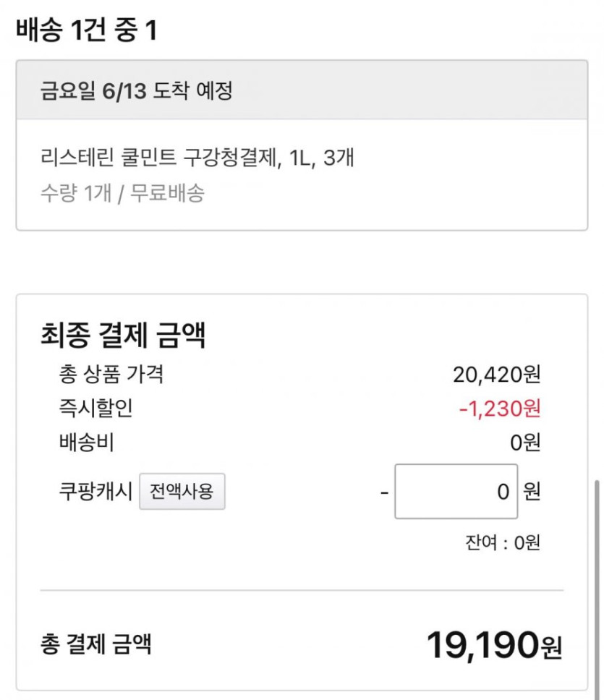Screen dimensions: 604x700
Task: Click the red -1,230원 discount amount
Action: click(x=500, y=409)
